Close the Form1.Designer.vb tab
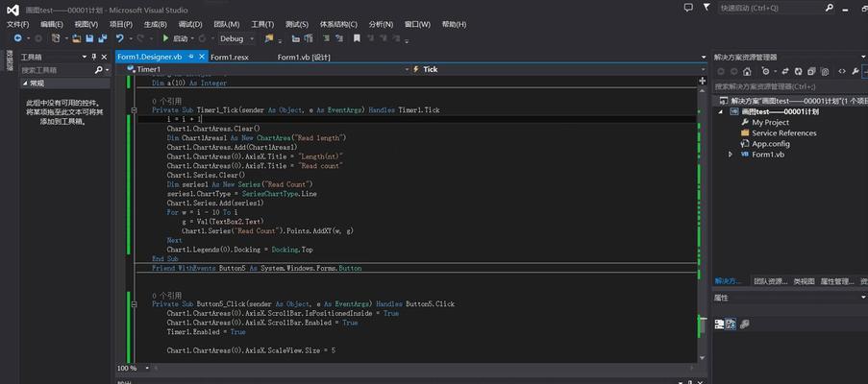Viewport: 868px width, 384px height. (x=202, y=57)
